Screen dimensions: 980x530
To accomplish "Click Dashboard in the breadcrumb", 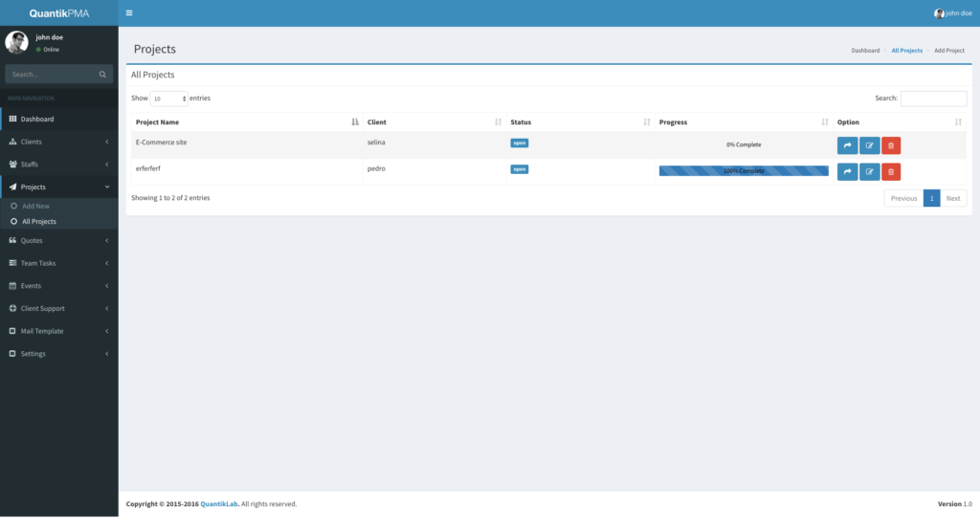I will [865, 51].
